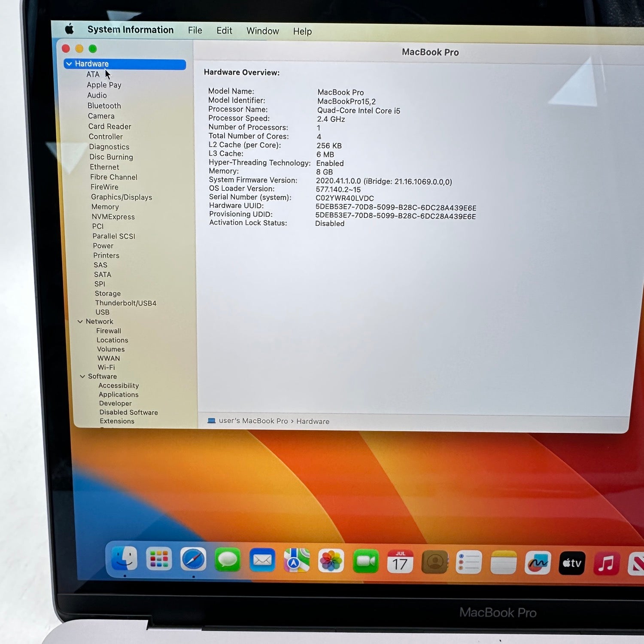The image size is (644, 644).
Task: Open Freeform app in dock
Action: [538, 563]
